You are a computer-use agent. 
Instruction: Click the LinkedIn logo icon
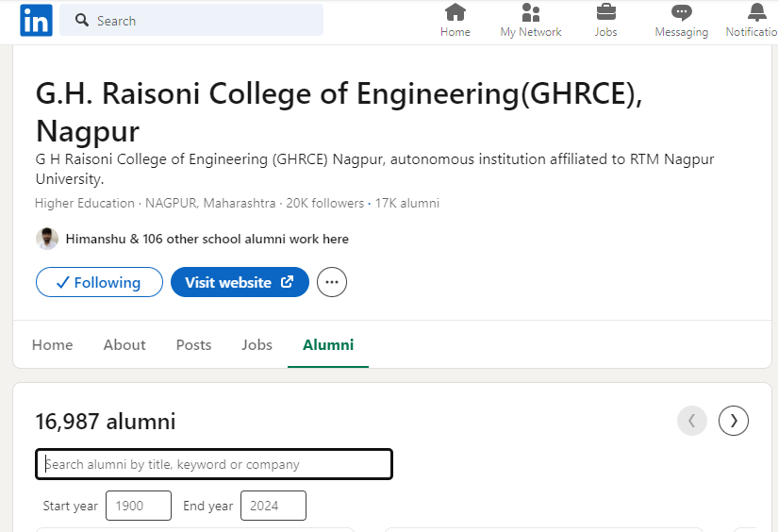pos(36,20)
